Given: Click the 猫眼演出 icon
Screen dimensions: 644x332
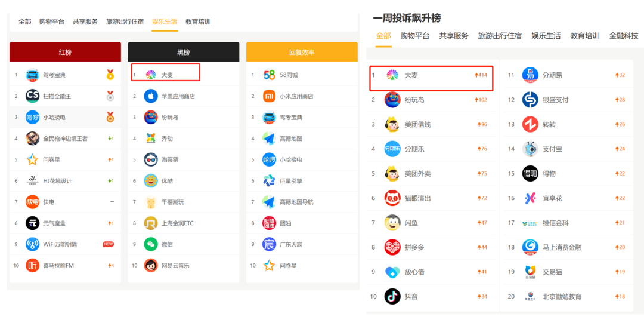Looking at the screenshot, I should pos(392,198).
